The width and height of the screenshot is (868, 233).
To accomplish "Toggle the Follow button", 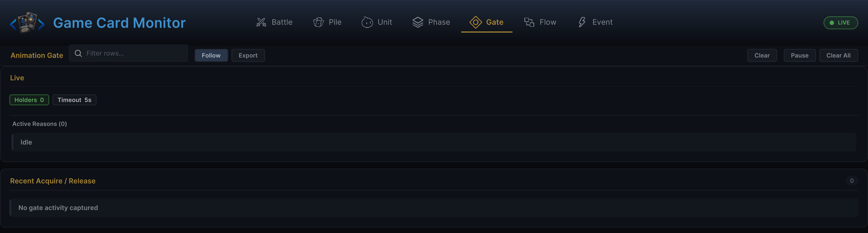I will [x=211, y=55].
